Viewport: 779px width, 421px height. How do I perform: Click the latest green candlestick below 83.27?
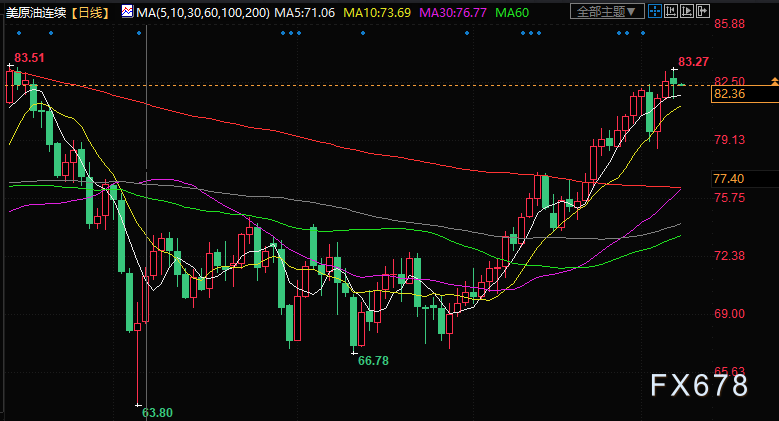click(x=674, y=82)
